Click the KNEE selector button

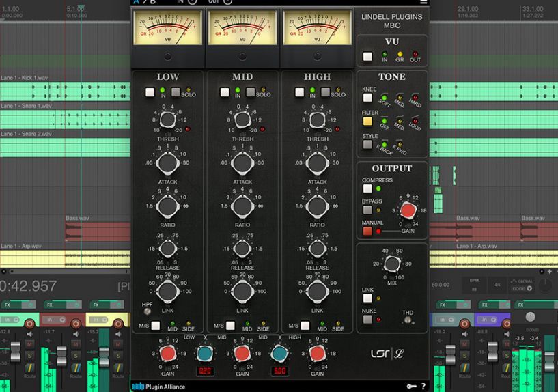(x=367, y=98)
